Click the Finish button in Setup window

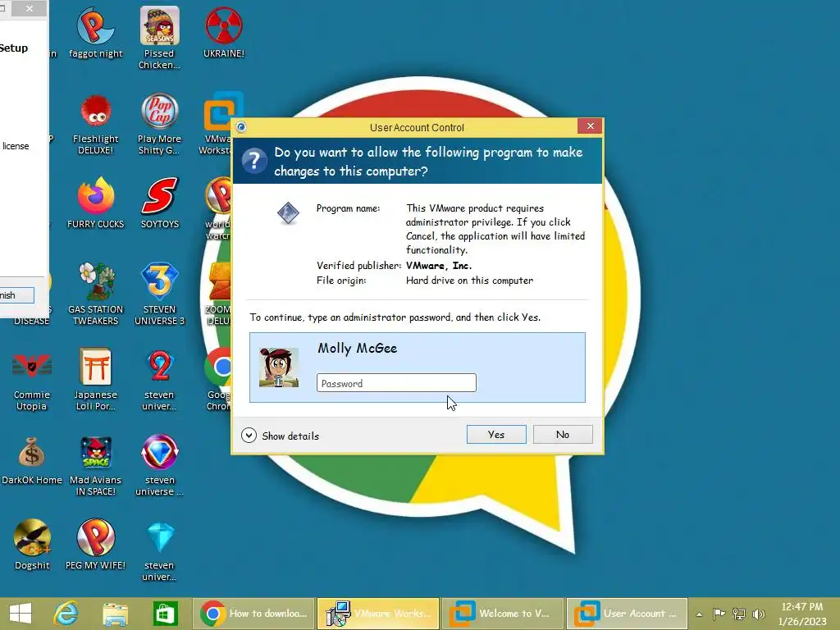pyautogui.click(x=16, y=295)
